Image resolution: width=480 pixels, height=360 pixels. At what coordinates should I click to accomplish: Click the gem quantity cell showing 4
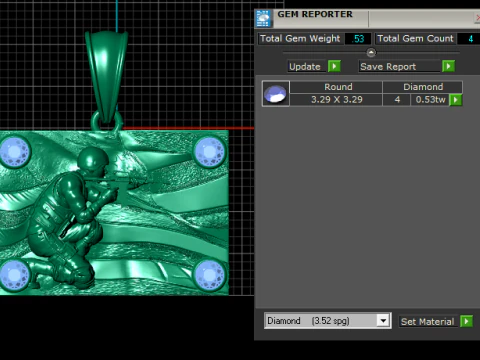[x=397, y=100]
